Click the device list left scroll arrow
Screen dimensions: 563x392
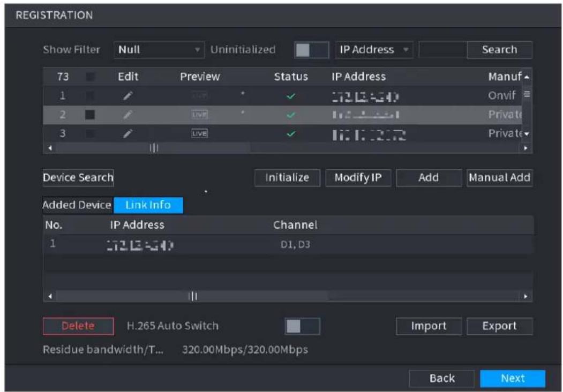pos(50,148)
